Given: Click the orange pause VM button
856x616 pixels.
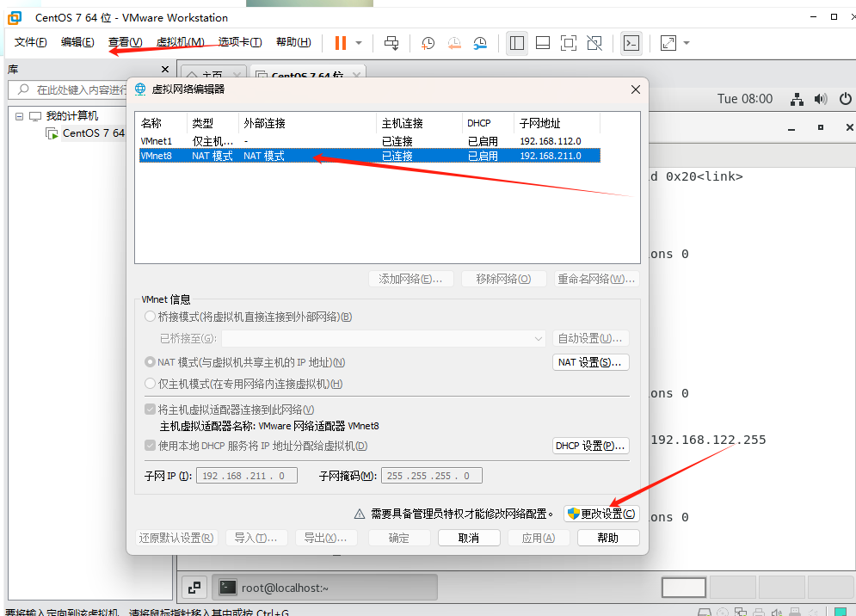Looking at the screenshot, I should pyautogui.click(x=341, y=43).
